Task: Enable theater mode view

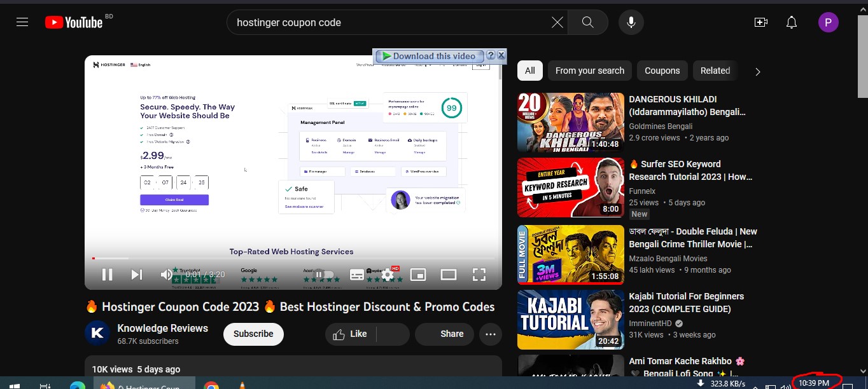Action: tap(449, 275)
